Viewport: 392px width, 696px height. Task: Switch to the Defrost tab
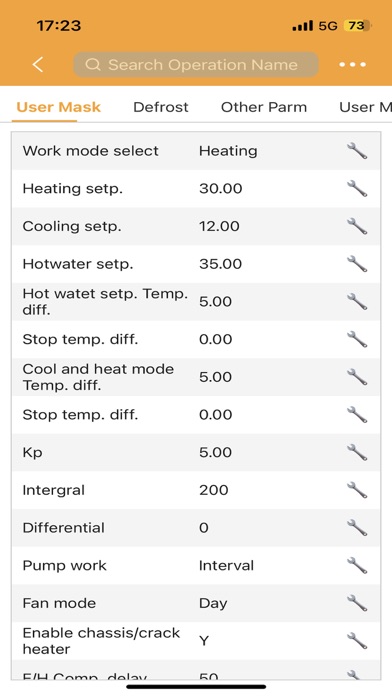pos(161,107)
